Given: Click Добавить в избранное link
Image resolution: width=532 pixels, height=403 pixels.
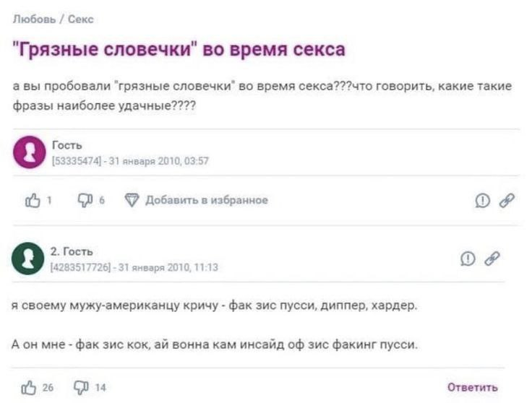Looking at the screenshot, I should click(x=207, y=200).
